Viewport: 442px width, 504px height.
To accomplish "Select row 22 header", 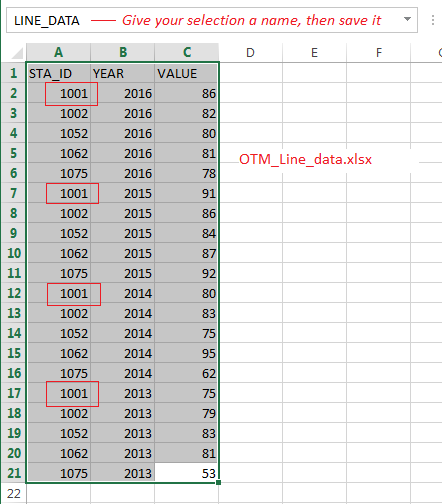I will pos(14,493).
